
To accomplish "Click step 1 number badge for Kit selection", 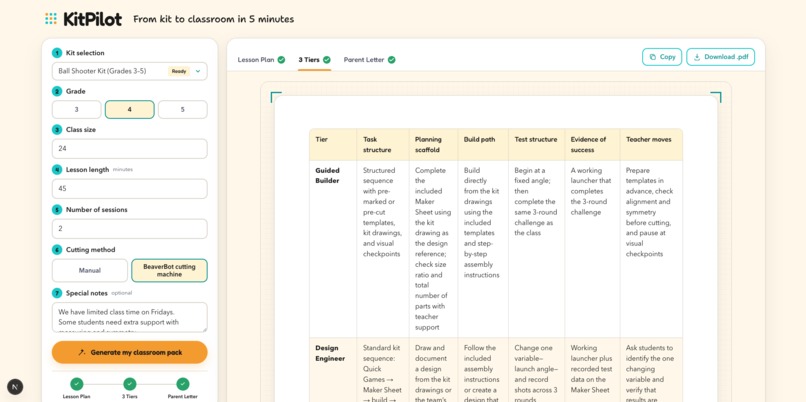I will click(x=57, y=53).
